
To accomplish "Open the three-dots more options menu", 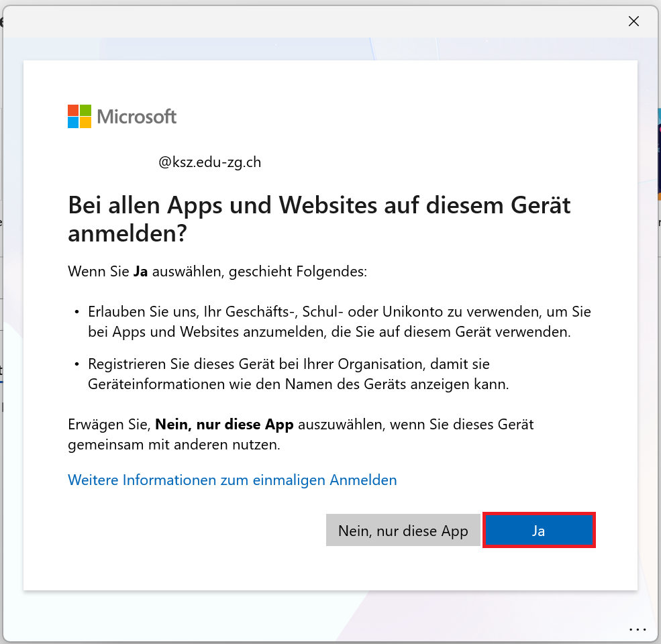I will 636,630.
